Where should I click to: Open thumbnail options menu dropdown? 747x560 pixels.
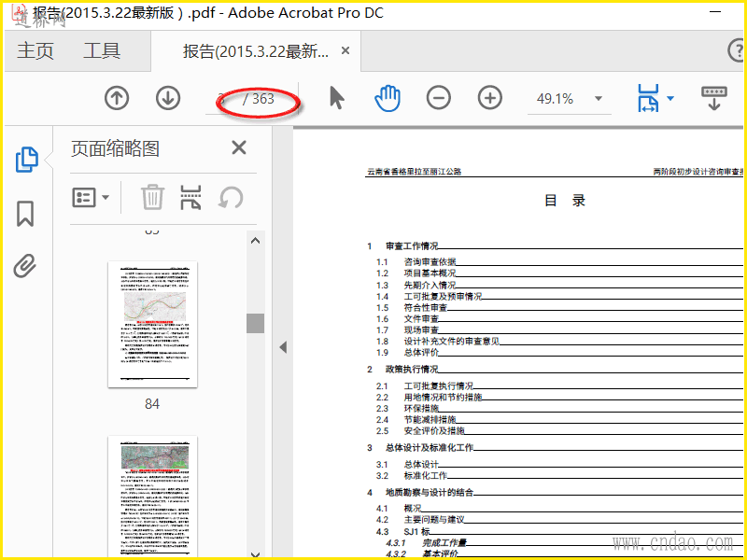coord(91,197)
